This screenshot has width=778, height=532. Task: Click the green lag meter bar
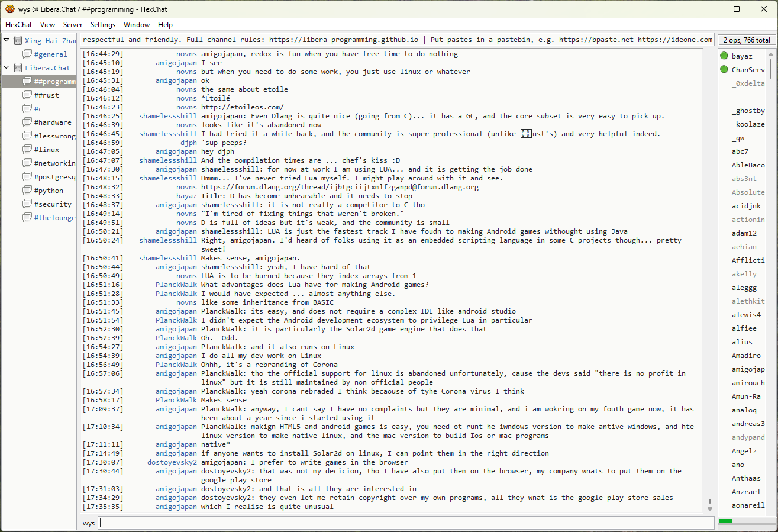tap(725, 521)
